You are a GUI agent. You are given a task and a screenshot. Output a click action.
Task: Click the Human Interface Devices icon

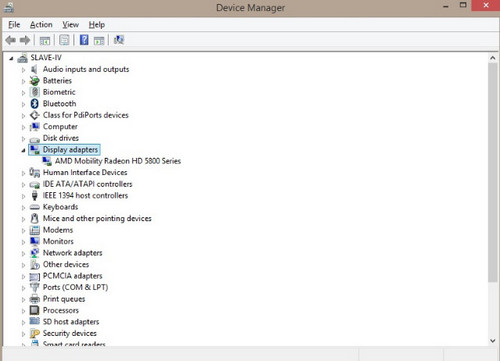[34, 173]
